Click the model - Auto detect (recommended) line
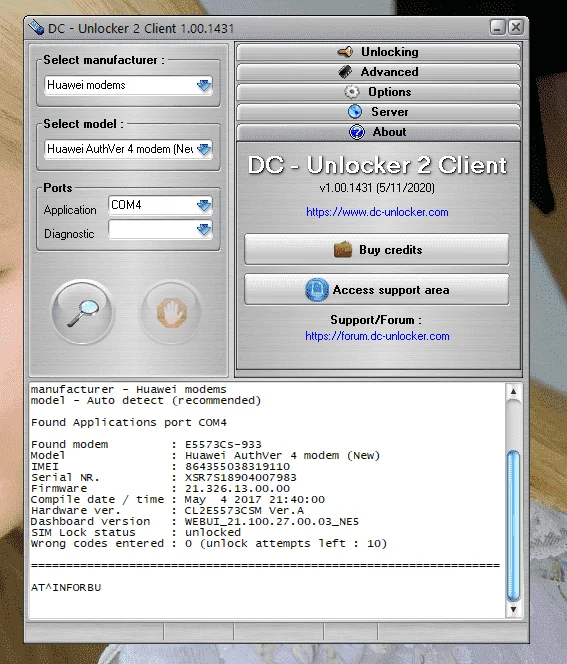This screenshot has width=567, height=664. [x=146, y=401]
